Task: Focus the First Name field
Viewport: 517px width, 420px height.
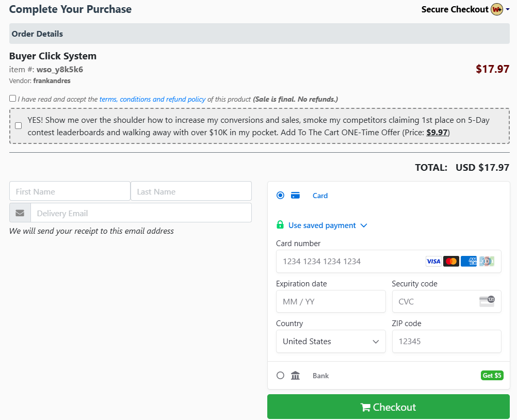Action: click(x=70, y=191)
